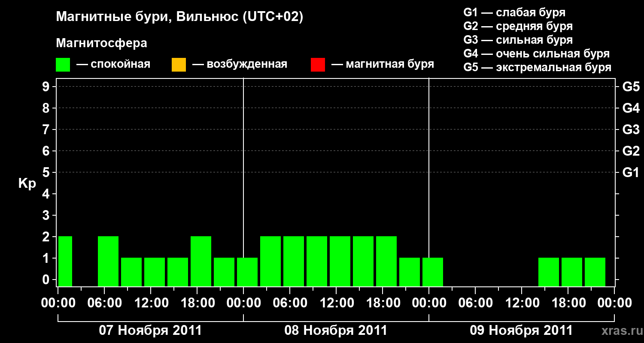Click the right-axis 'G1' storm level label
Viewport: 644px width, 343px height.
631,172
